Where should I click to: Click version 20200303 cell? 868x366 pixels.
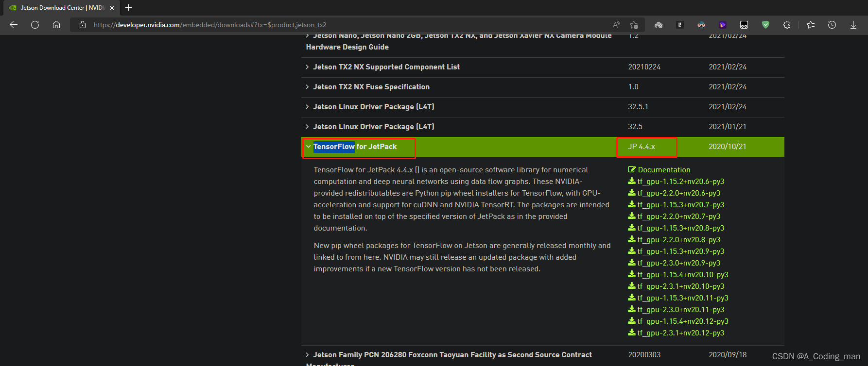pyautogui.click(x=644, y=355)
